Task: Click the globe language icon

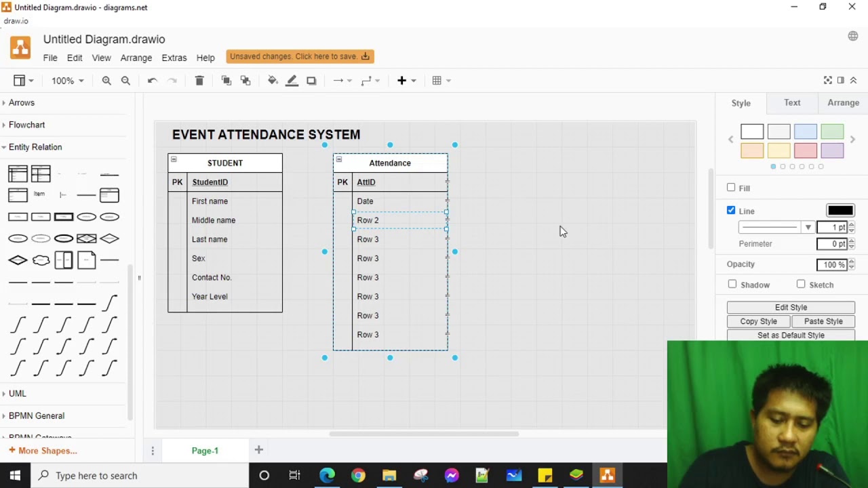Action: click(x=853, y=36)
